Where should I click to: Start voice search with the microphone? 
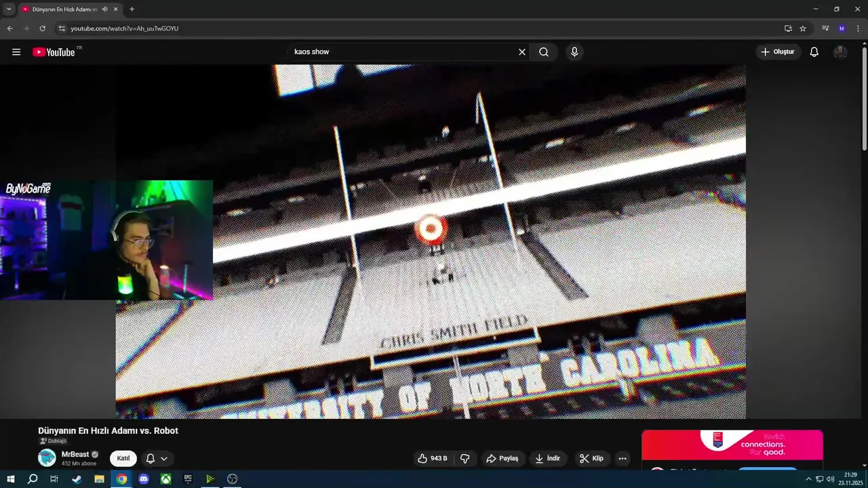point(574,52)
